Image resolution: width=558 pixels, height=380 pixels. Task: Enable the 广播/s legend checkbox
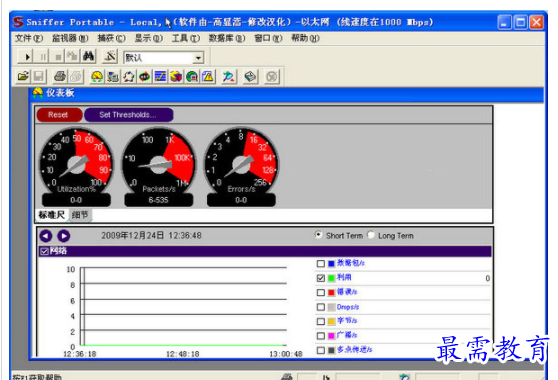(x=321, y=336)
